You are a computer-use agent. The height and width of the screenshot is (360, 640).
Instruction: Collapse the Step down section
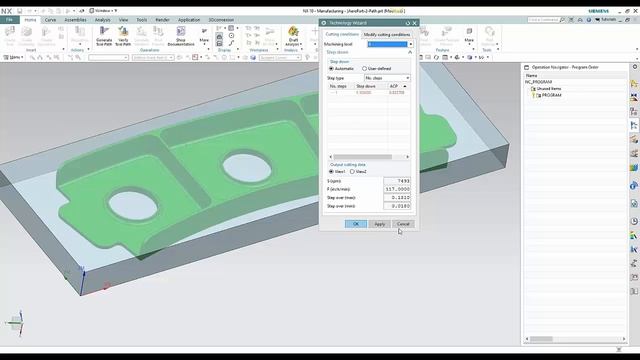coord(410,52)
